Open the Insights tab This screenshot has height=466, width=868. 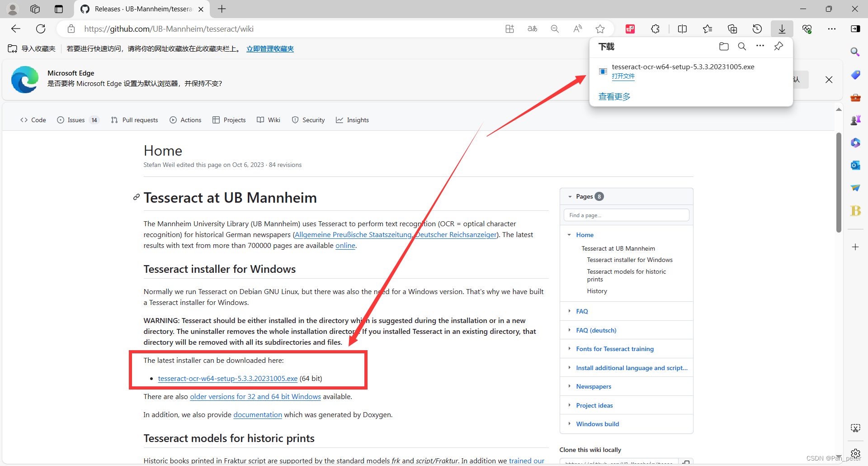click(x=352, y=120)
